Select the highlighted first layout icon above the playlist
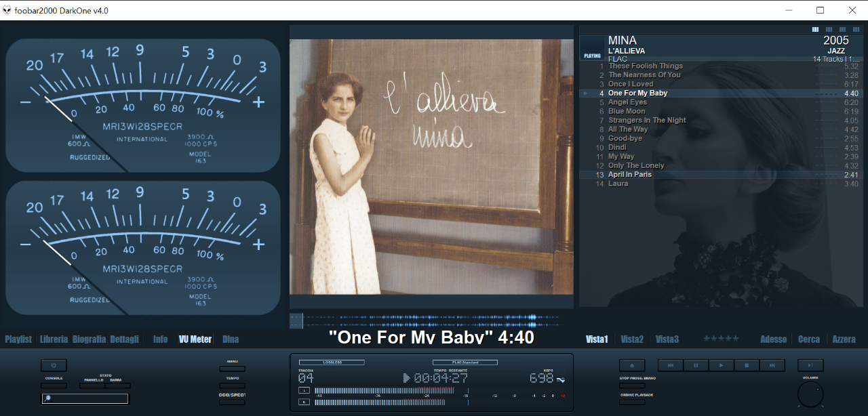The height and width of the screenshot is (416, 868). [x=816, y=30]
